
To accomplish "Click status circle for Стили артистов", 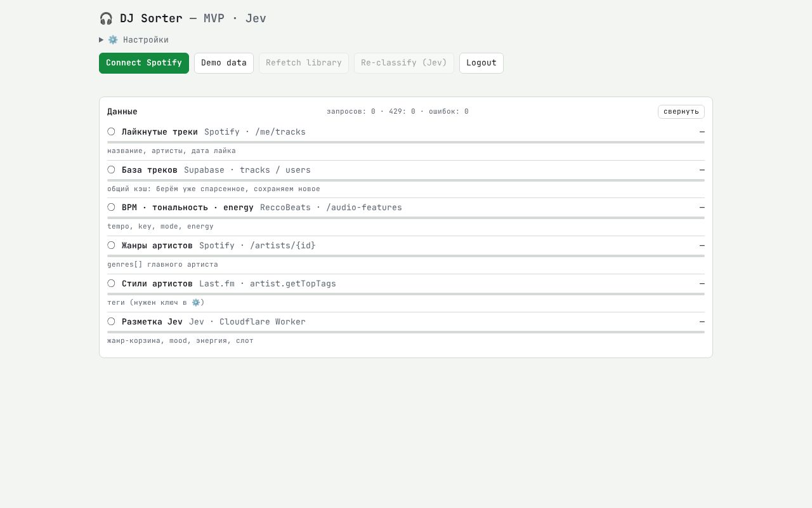I will 111,283.
